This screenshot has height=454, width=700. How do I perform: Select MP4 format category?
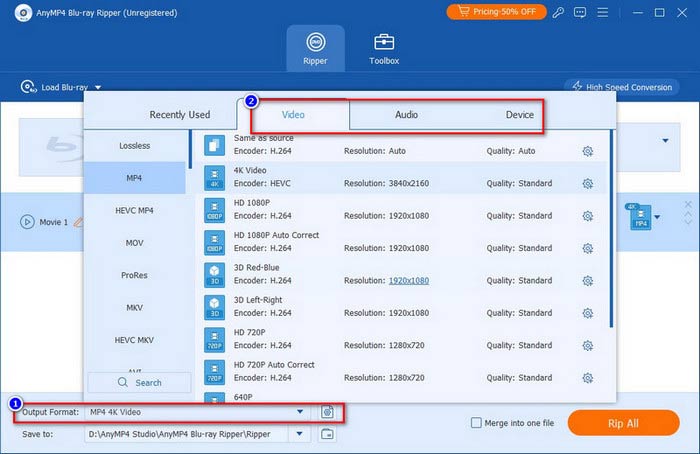tap(134, 178)
